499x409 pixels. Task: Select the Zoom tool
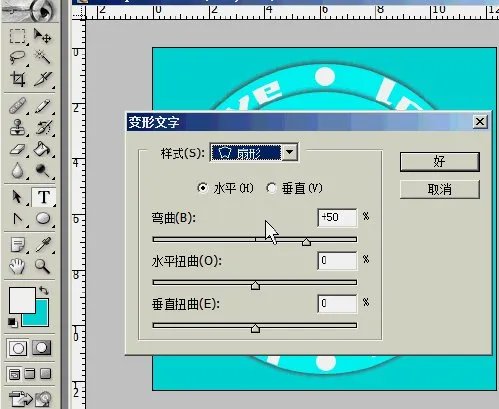coord(43,266)
